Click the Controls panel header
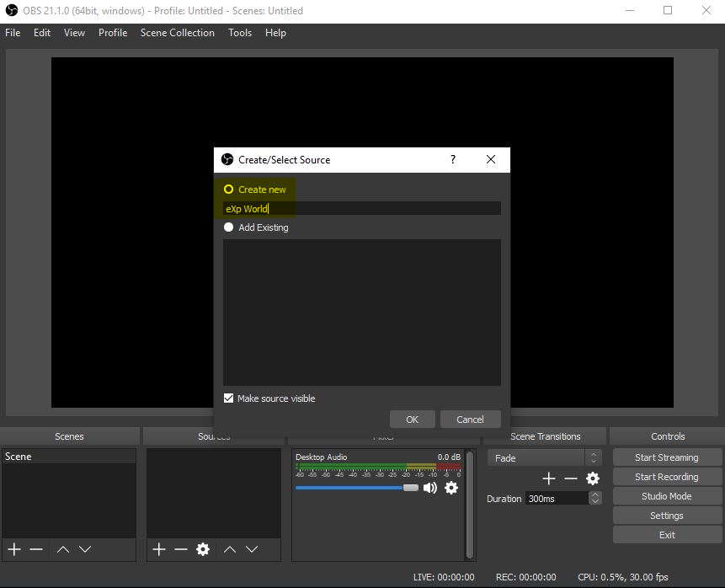725x588 pixels. click(x=668, y=436)
